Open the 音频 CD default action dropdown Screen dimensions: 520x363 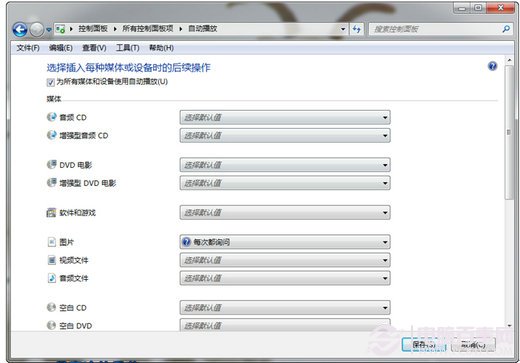[x=285, y=117]
